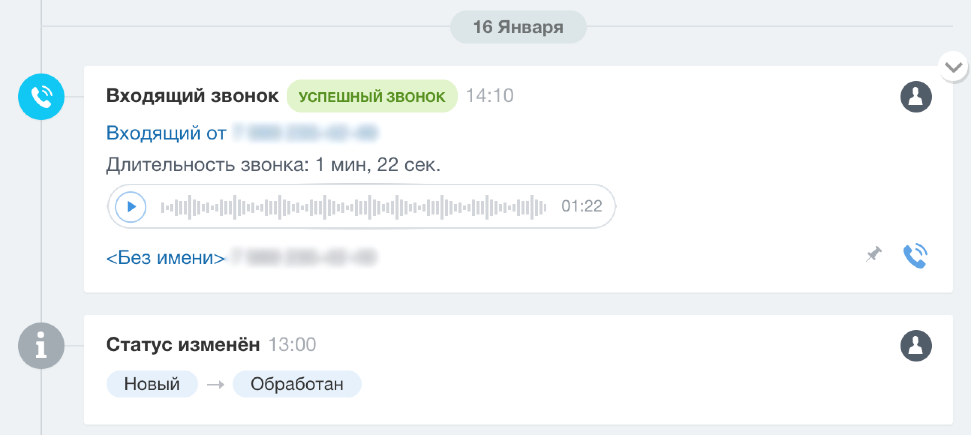The image size is (971, 435).
Task: Click the 01:22 recording duration label
Action: tap(581, 206)
